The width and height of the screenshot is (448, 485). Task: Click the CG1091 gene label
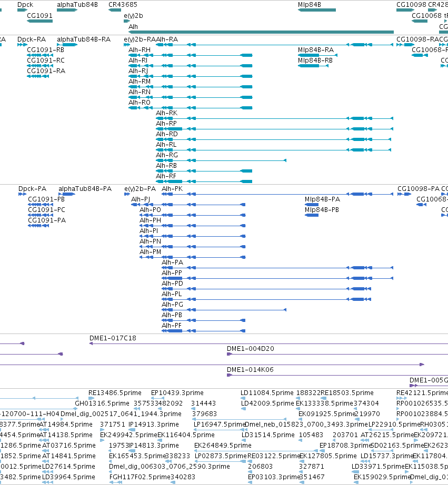click(x=39, y=16)
